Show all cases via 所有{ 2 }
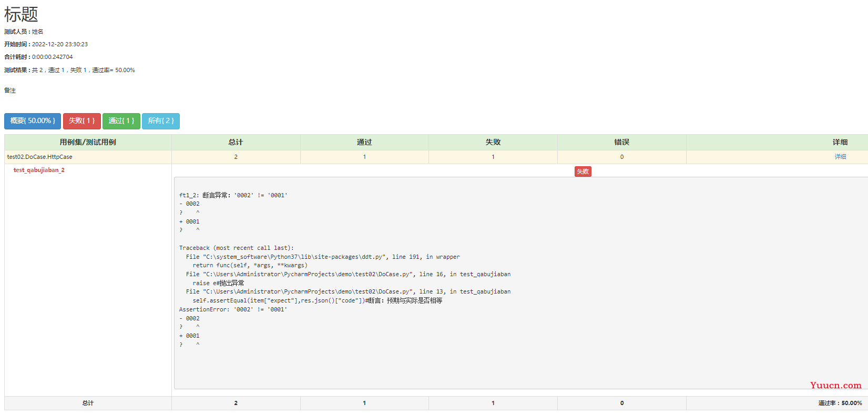 click(161, 121)
